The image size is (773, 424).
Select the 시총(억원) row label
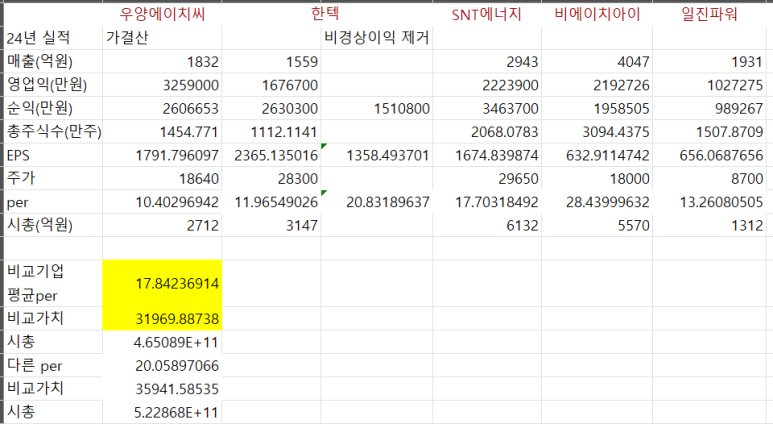click(53, 225)
